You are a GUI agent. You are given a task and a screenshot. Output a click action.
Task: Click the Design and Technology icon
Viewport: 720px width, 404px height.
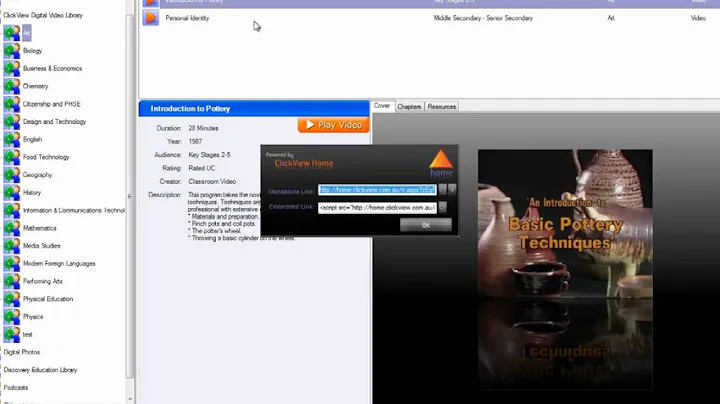tap(12, 122)
